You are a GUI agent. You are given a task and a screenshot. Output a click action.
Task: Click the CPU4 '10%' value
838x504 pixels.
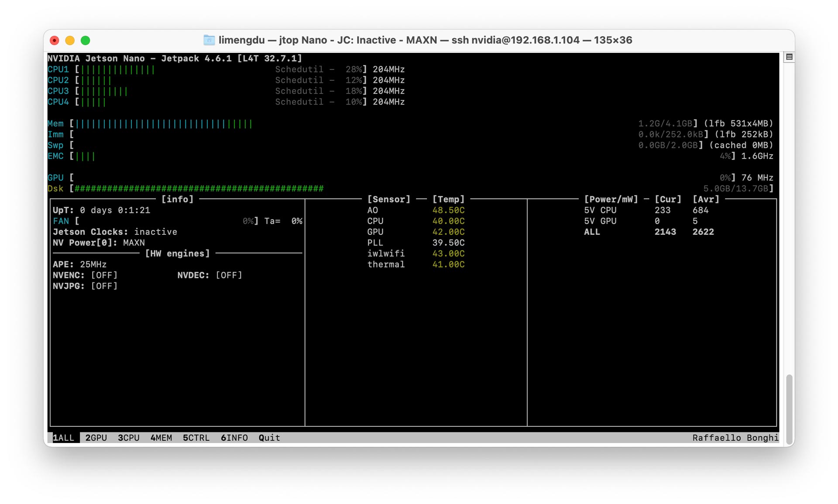point(354,102)
